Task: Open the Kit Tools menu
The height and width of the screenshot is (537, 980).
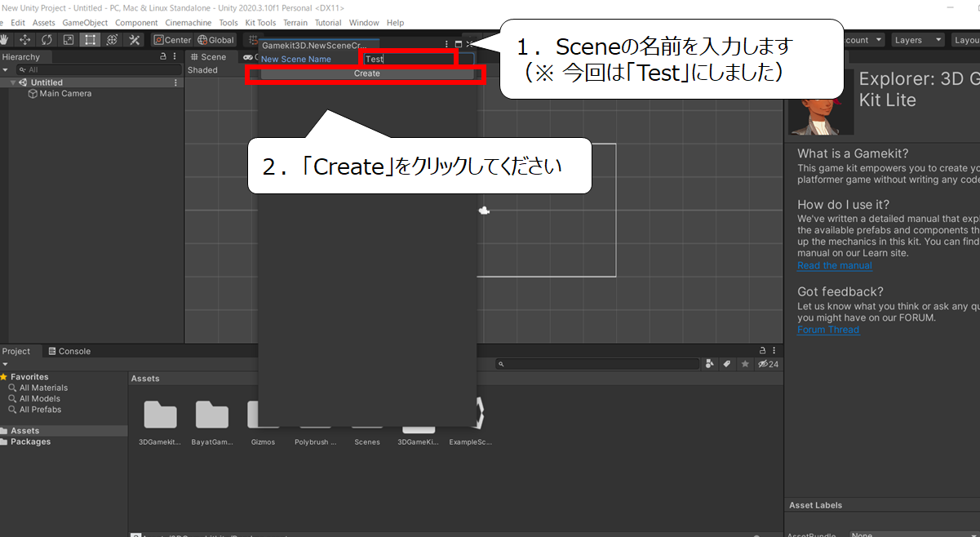Action: pyautogui.click(x=260, y=23)
